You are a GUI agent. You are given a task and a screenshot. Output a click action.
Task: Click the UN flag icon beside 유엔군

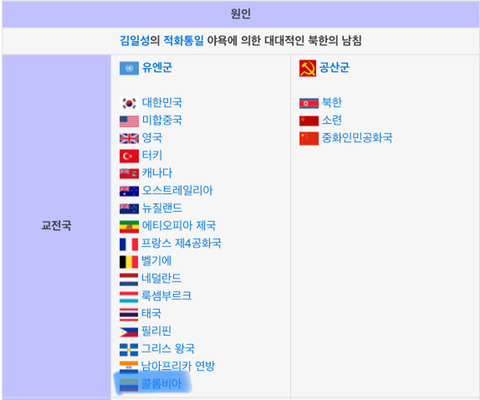click(129, 68)
